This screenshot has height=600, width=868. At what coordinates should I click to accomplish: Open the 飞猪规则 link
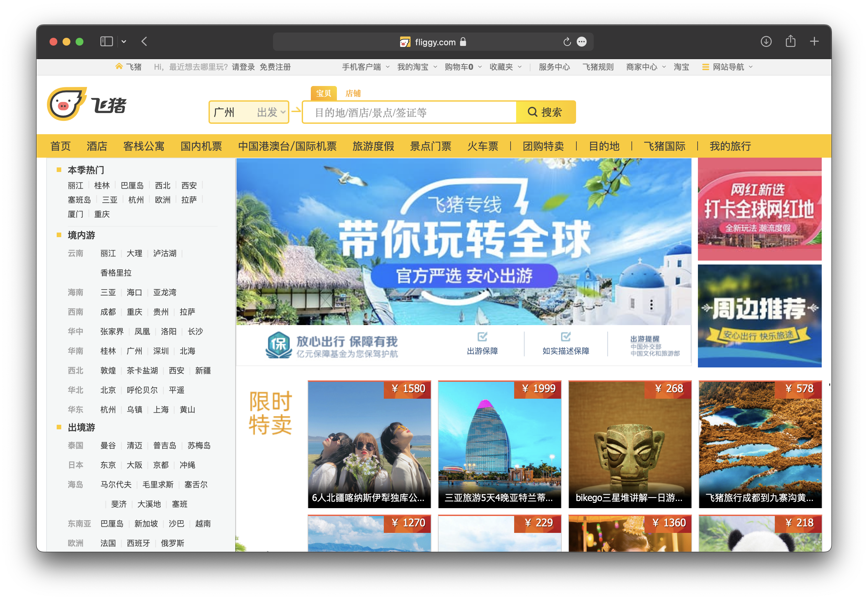598,67
